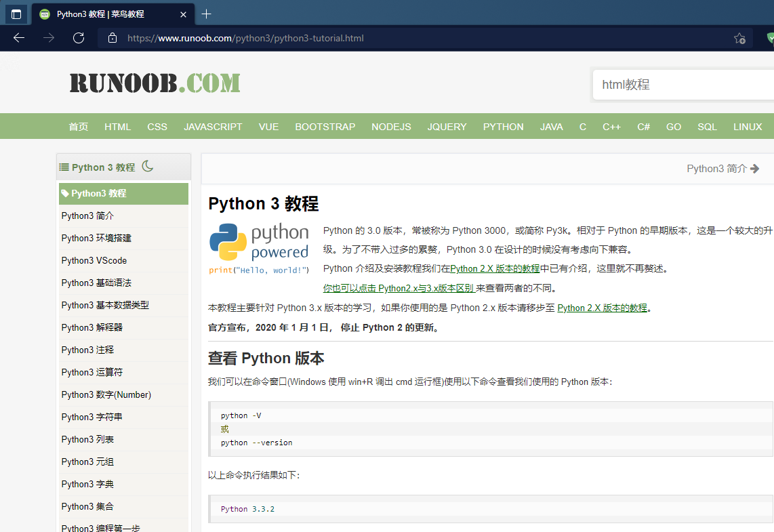Open JAVASCRIPT in the nav bar

pyautogui.click(x=213, y=127)
